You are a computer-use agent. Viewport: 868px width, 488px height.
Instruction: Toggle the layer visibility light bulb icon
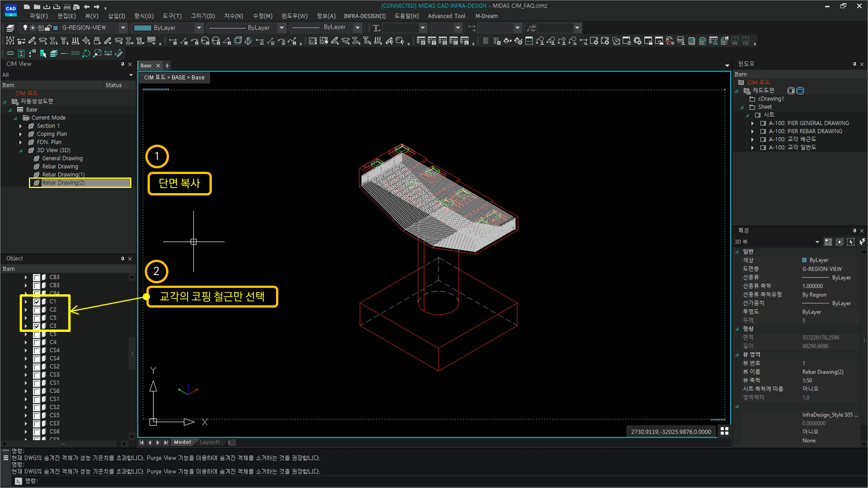tap(25, 27)
